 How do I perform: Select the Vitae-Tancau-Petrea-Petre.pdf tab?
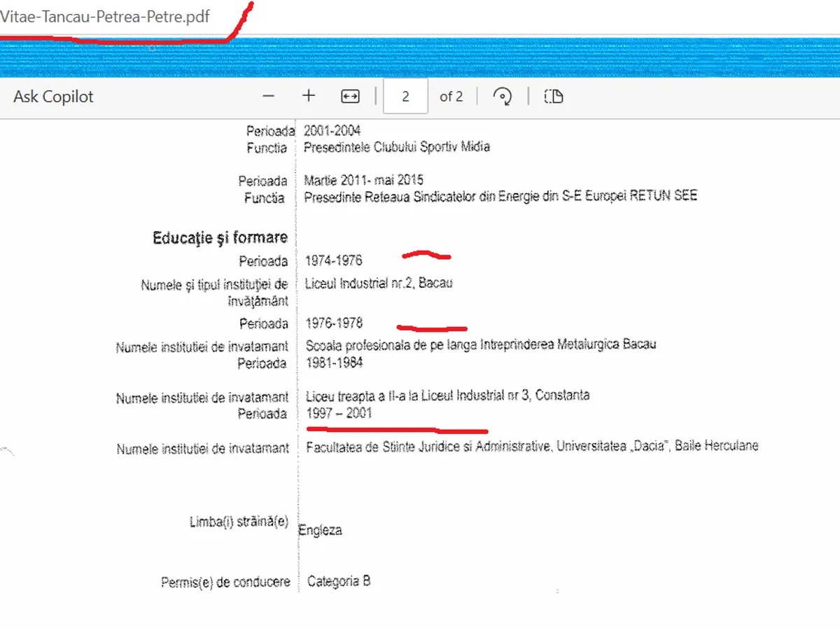point(105,17)
